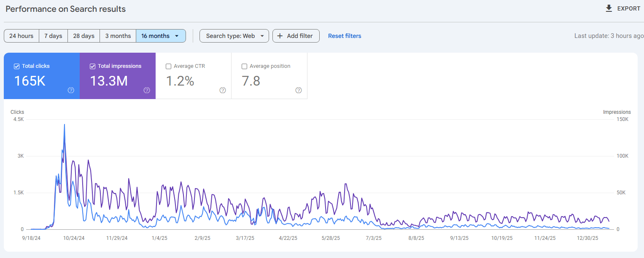This screenshot has width=644, height=258.
Task: Open the Total impressions help tooltip icon
Action: (147, 90)
